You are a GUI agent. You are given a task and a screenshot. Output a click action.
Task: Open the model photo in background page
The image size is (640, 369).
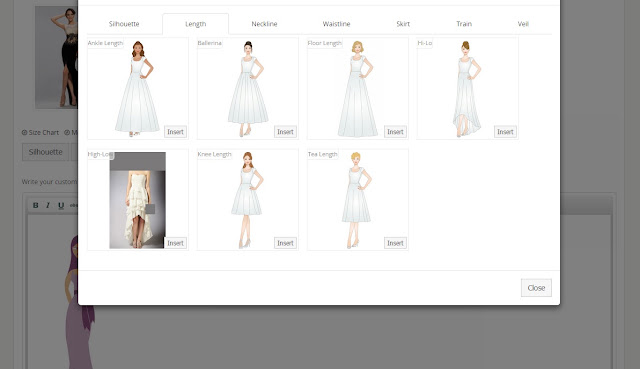click(56, 57)
